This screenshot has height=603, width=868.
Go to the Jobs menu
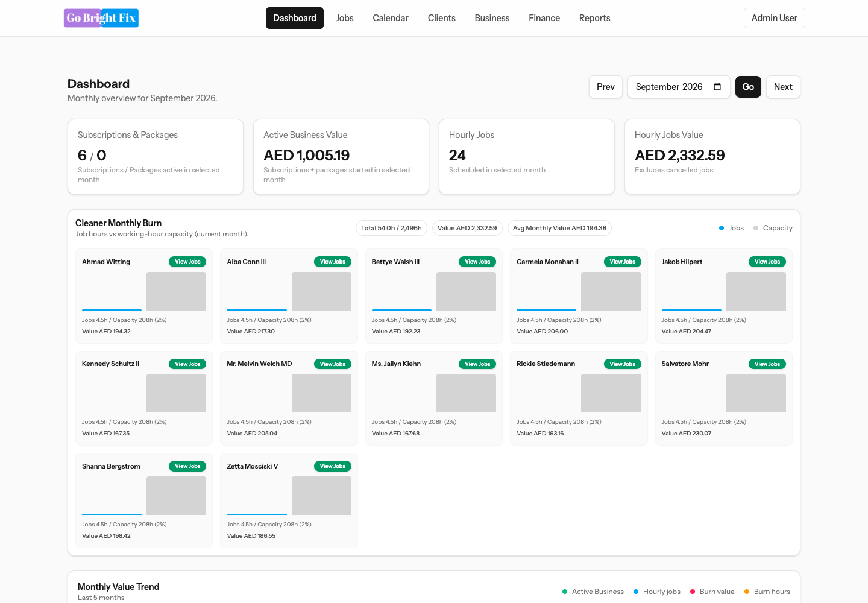point(344,18)
